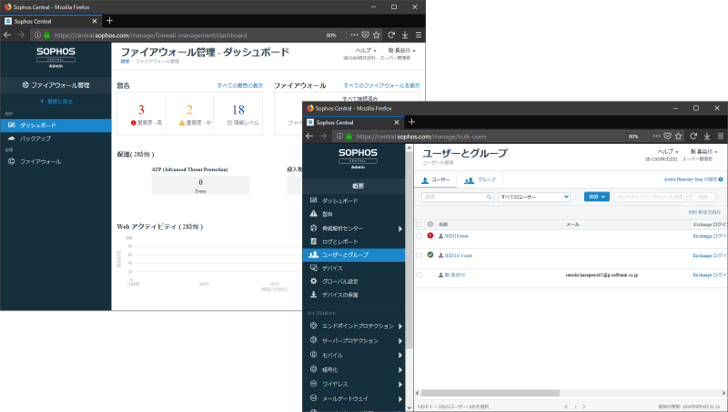Click the user search input field
Viewport: 728px width, 412px height.
pos(457,197)
